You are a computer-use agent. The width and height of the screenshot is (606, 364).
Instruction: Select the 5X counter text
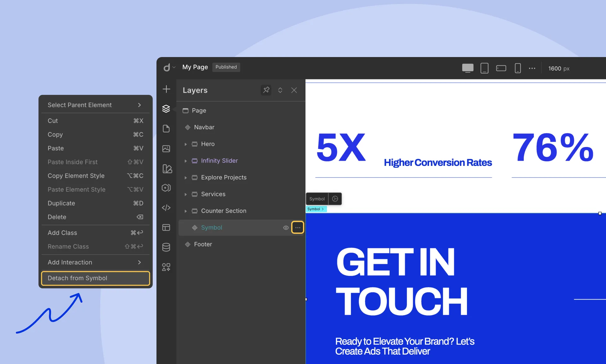(x=341, y=147)
